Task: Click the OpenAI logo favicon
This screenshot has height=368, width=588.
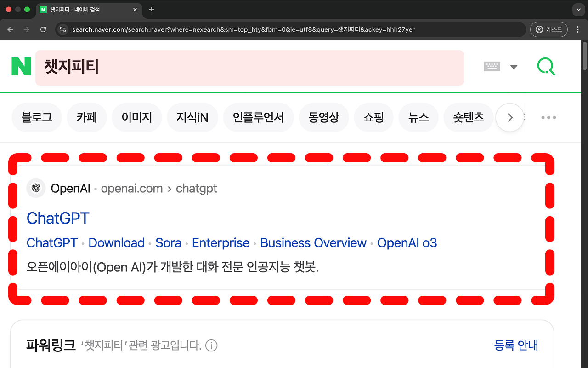Action: [x=36, y=188]
